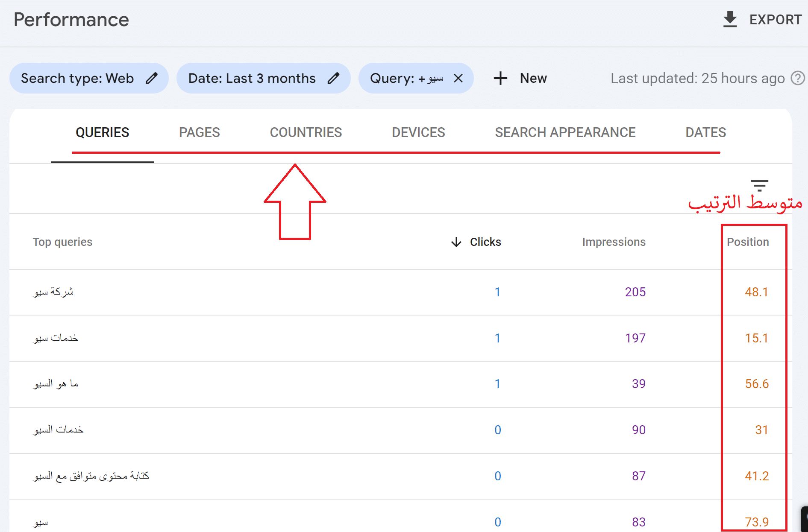808x532 pixels.
Task: Click position value 41.2
Action: (756, 476)
